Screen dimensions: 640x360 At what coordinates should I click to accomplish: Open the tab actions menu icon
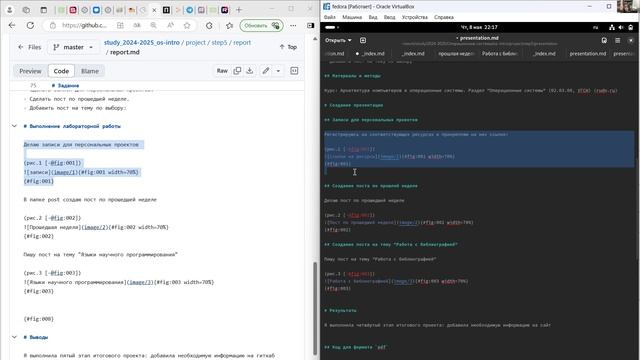coord(44,10)
